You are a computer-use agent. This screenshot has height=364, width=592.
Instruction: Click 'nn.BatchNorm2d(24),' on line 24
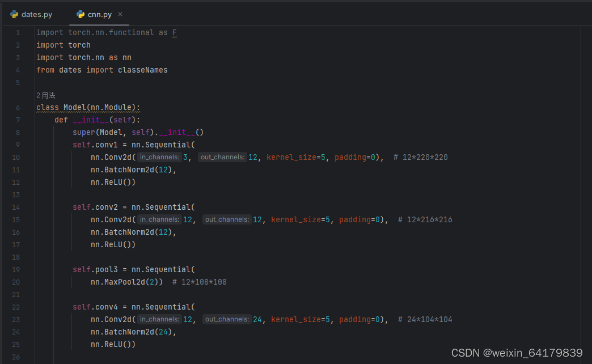point(134,332)
